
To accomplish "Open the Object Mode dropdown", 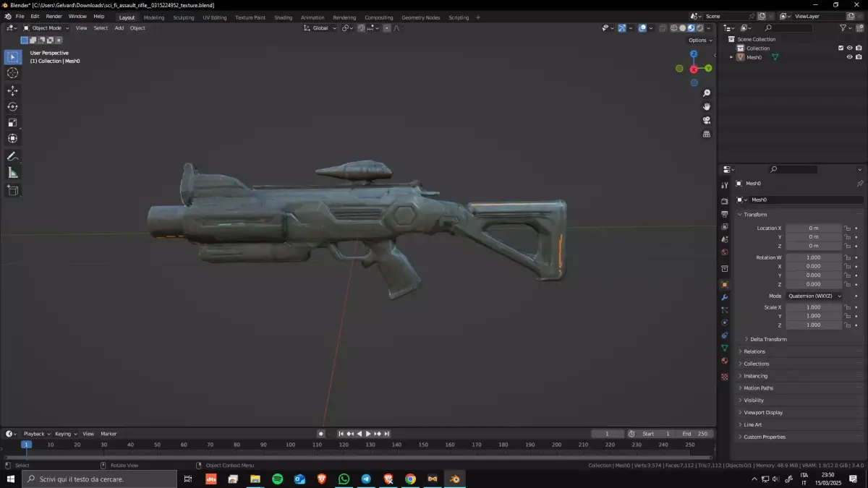I will [x=46, y=28].
